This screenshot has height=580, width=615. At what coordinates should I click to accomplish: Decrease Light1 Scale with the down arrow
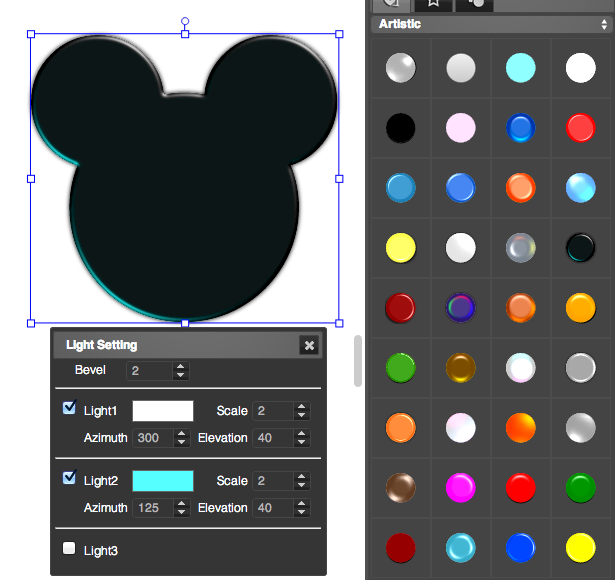[x=301, y=415]
